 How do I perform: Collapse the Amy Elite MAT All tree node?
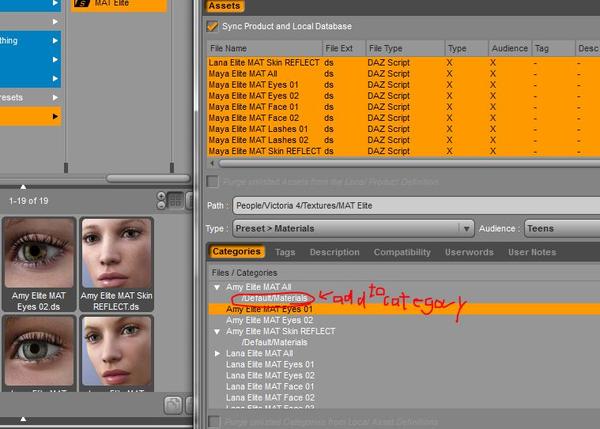coord(217,287)
